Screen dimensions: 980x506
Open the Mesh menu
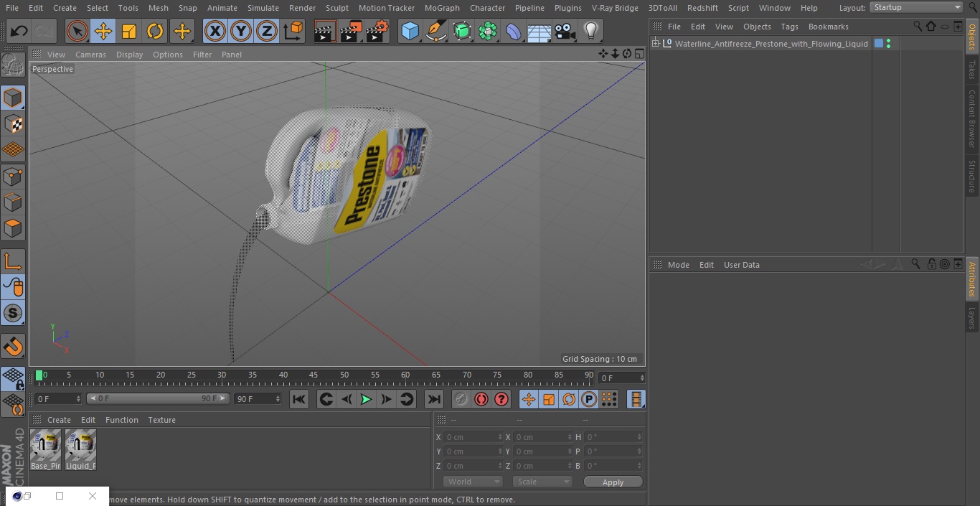point(158,8)
